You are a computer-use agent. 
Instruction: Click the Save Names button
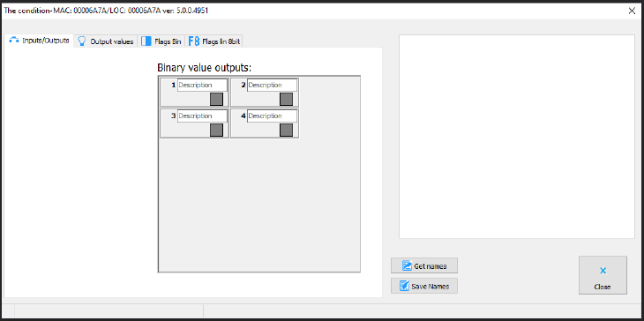pyautogui.click(x=424, y=286)
